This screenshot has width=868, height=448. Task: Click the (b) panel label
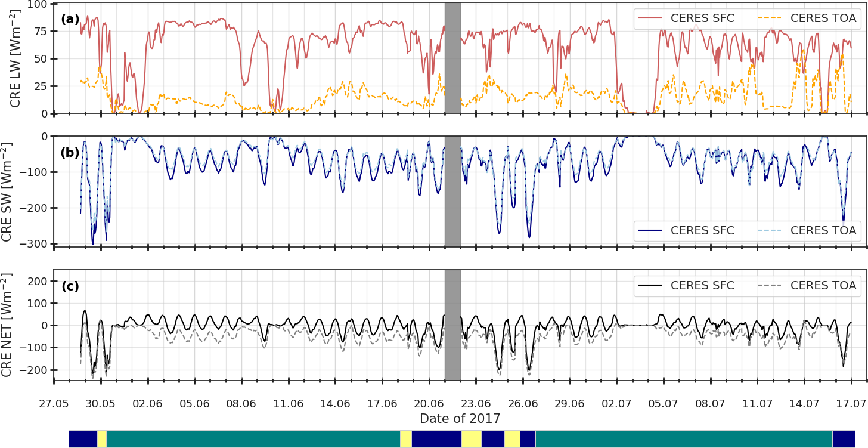(70, 153)
